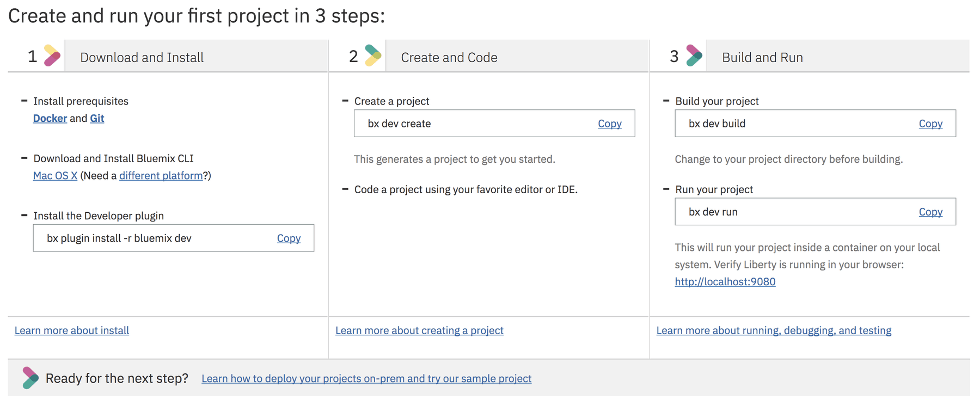This screenshot has width=980, height=406.
Task: Choose a different platform link
Action: coord(161,175)
